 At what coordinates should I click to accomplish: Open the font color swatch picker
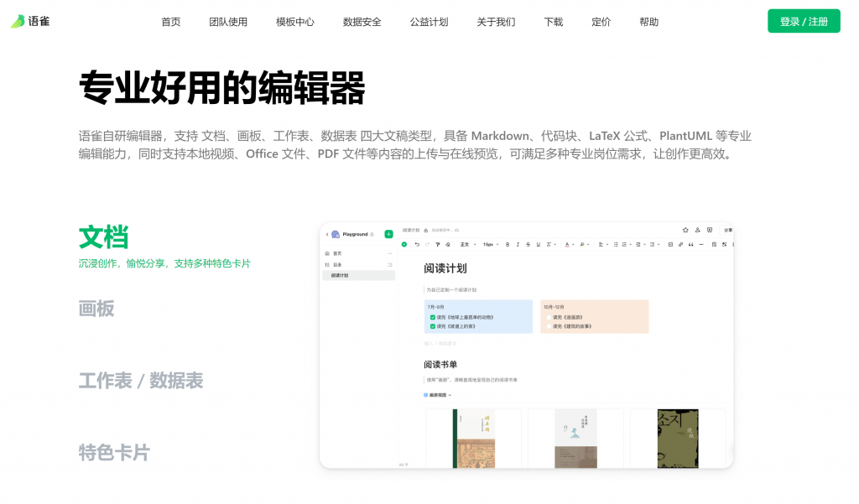coord(567,244)
